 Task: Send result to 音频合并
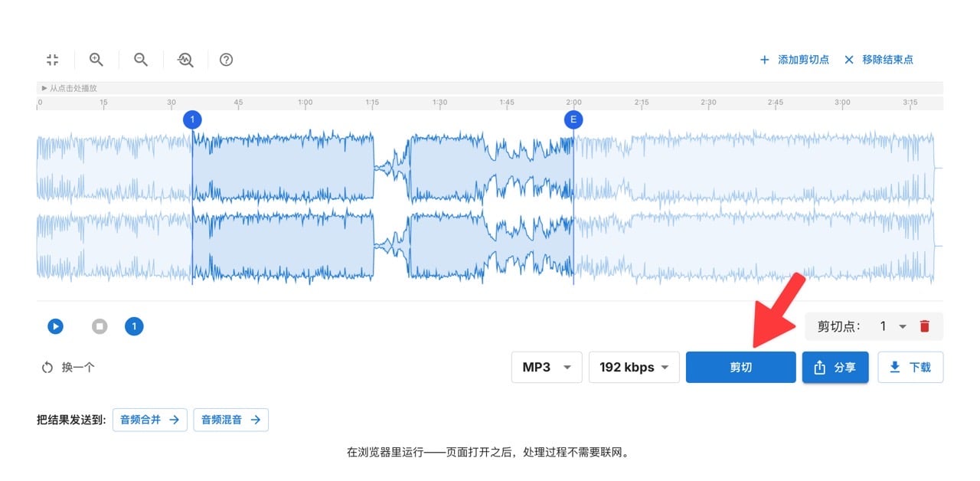coord(150,420)
